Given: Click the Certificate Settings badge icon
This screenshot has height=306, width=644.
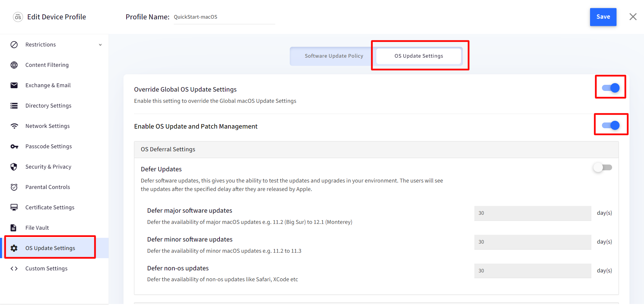Looking at the screenshot, I should [14, 207].
